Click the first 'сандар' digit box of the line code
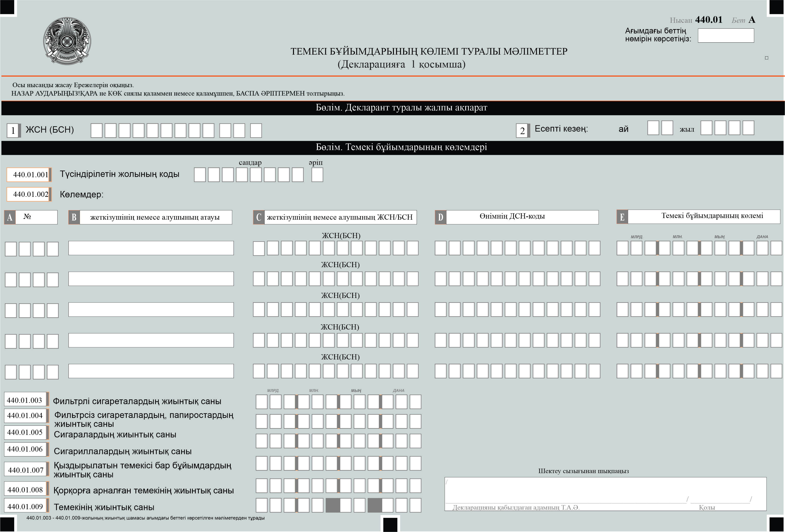The height and width of the screenshot is (532, 785). pos(200,175)
